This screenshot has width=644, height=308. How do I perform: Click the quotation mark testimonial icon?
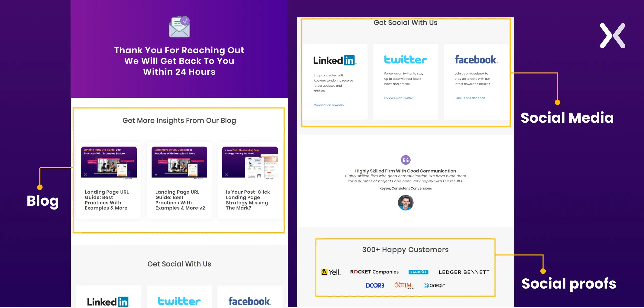point(405,160)
